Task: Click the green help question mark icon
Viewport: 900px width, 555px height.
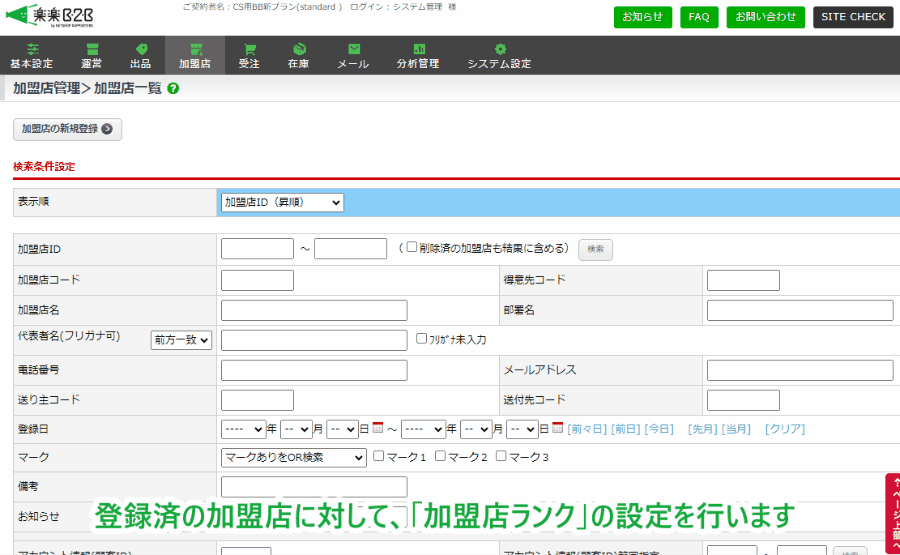Action: tap(174, 88)
